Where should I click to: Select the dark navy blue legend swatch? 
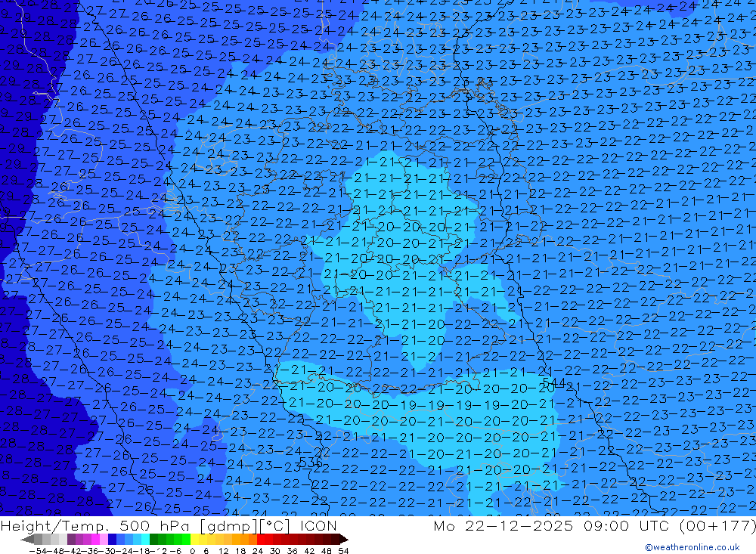tap(112, 540)
